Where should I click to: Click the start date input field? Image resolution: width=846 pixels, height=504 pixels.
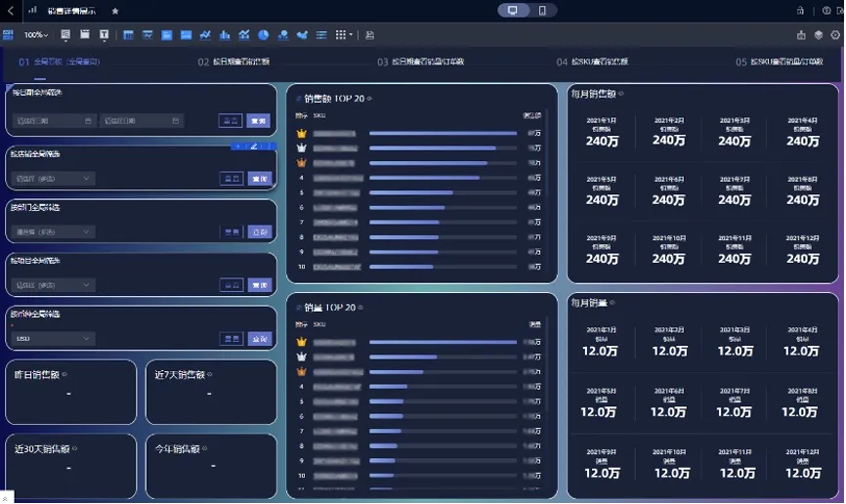click(54, 121)
